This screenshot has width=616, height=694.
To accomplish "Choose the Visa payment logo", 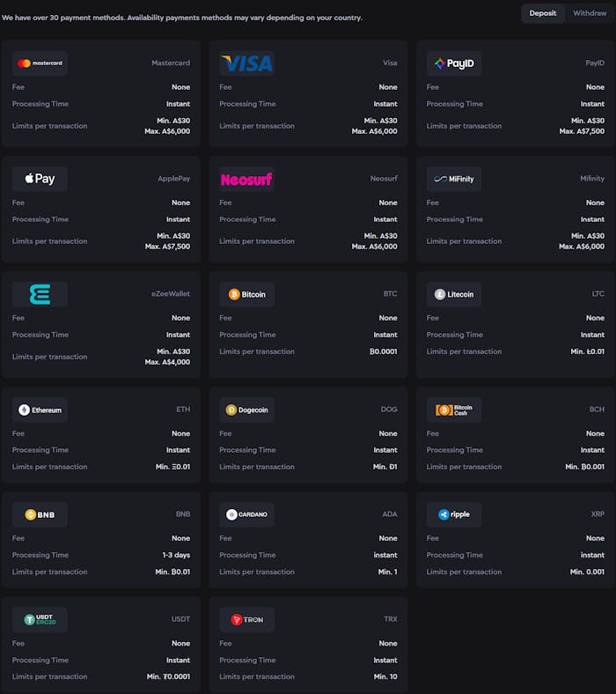I will (246, 63).
